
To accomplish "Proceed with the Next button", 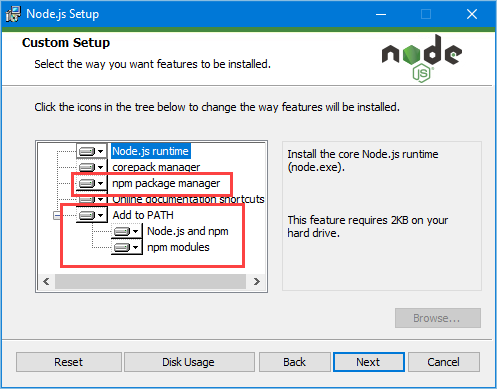I will click(369, 362).
